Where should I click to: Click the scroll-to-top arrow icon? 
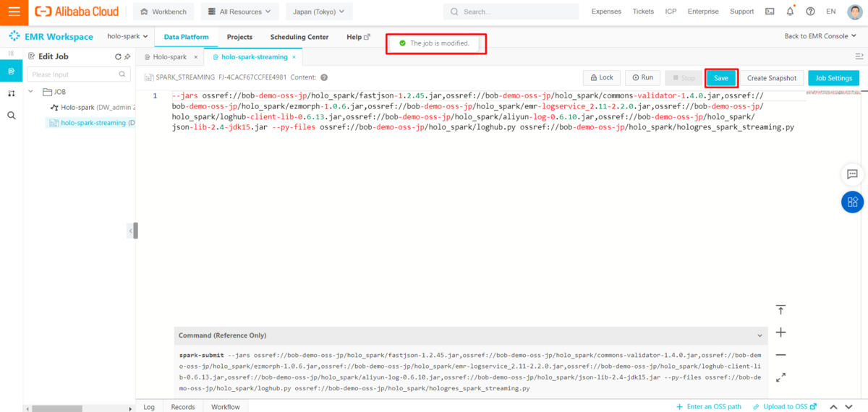pyautogui.click(x=780, y=310)
